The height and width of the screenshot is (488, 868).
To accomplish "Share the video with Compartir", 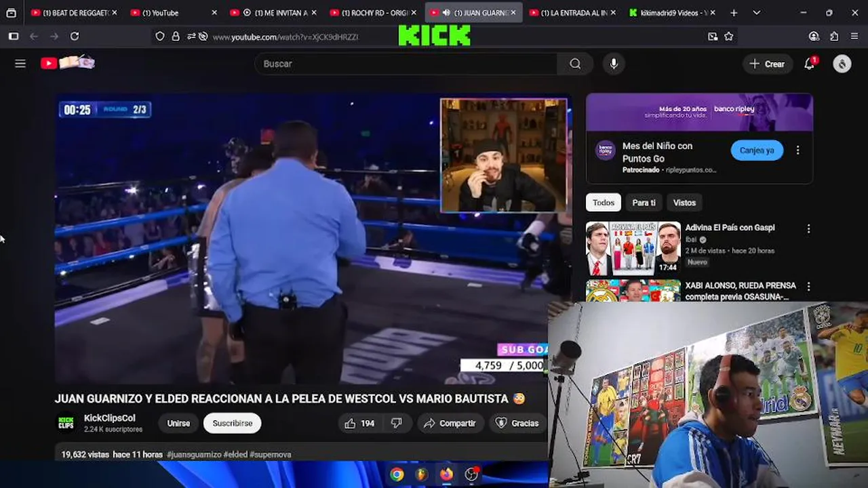I will (x=450, y=423).
